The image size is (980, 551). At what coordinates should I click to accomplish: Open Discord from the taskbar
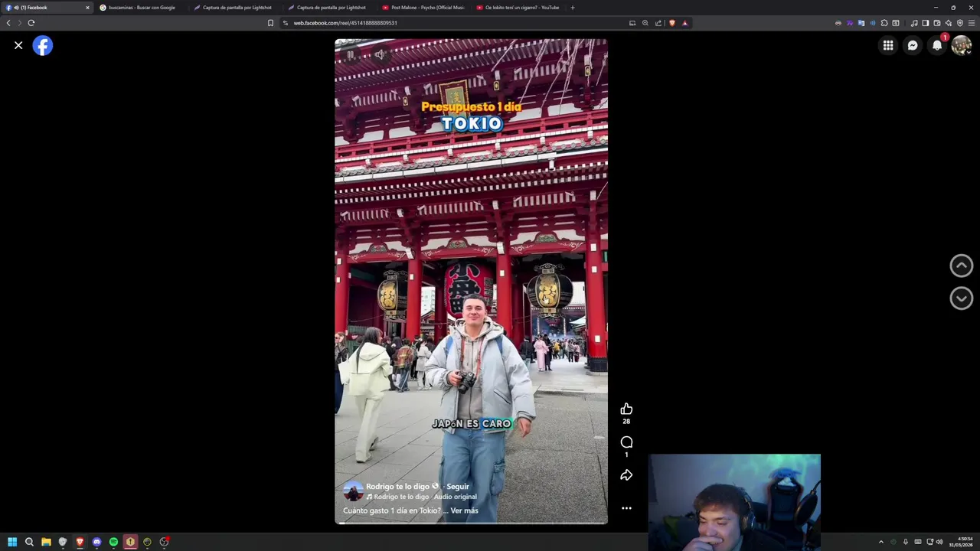pyautogui.click(x=96, y=542)
